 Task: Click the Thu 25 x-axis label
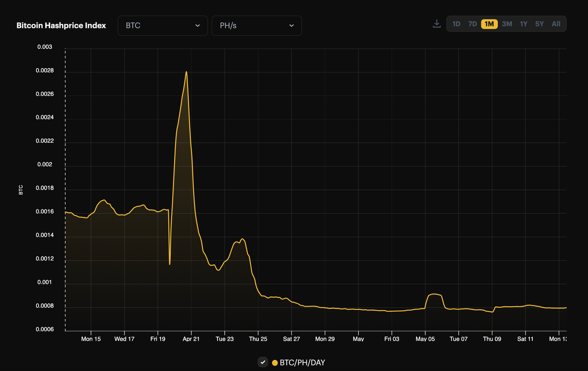click(x=258, y=339)
